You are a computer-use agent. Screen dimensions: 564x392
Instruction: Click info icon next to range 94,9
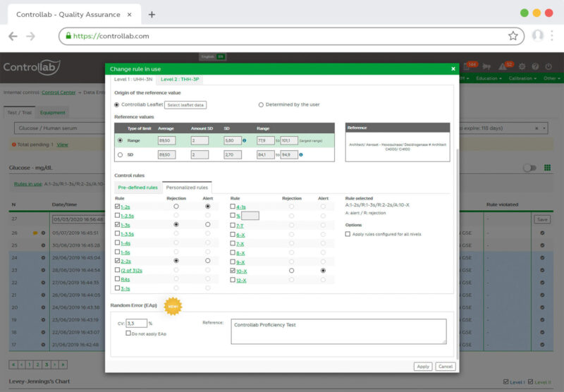tap(301, 154)
